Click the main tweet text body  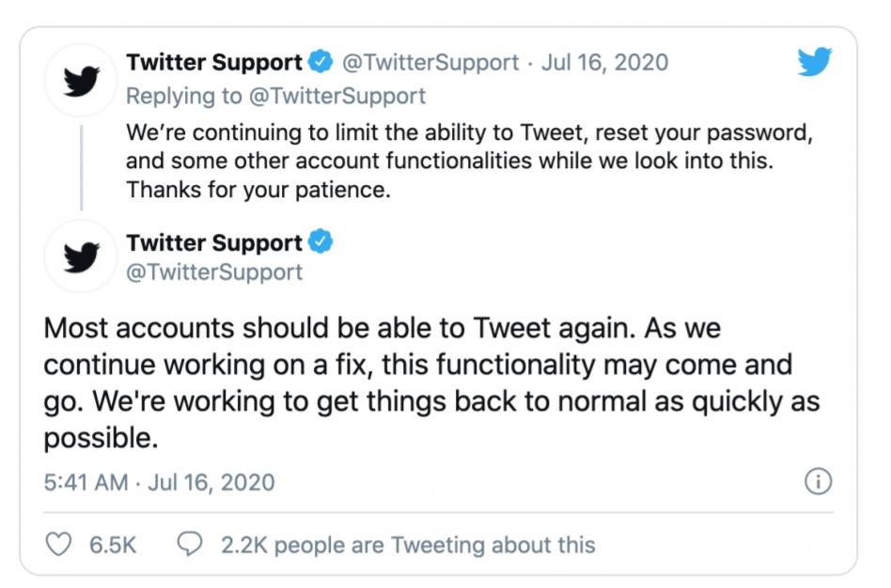point(431,383)
